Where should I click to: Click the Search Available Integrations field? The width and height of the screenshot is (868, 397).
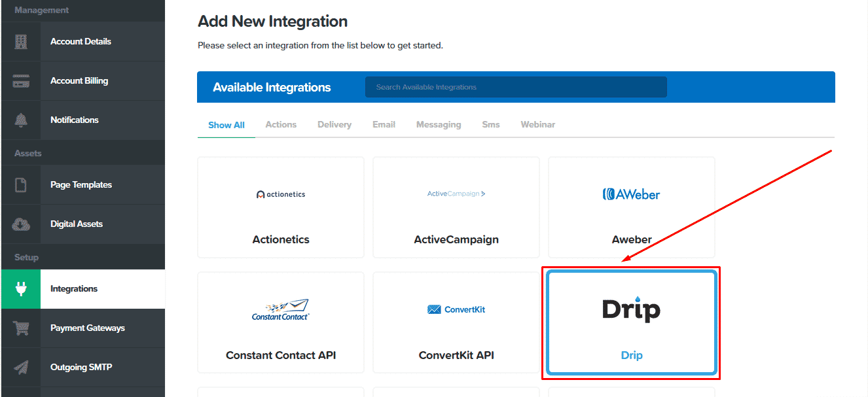click(x=516, y=87)
